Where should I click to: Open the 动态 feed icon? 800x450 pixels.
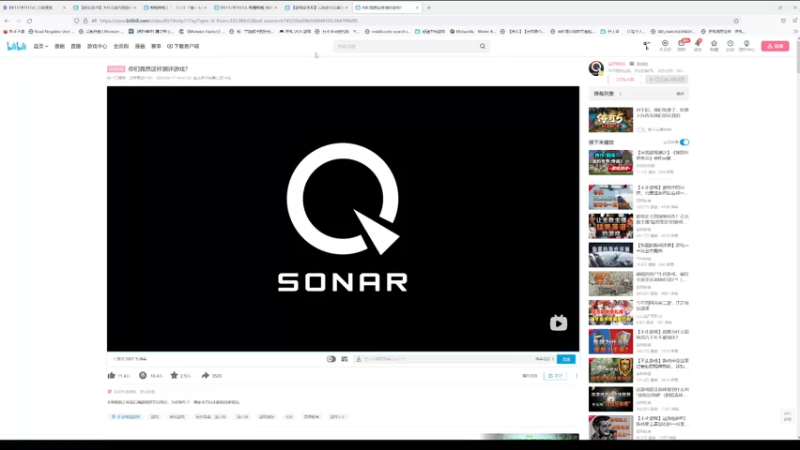[698, 45]
